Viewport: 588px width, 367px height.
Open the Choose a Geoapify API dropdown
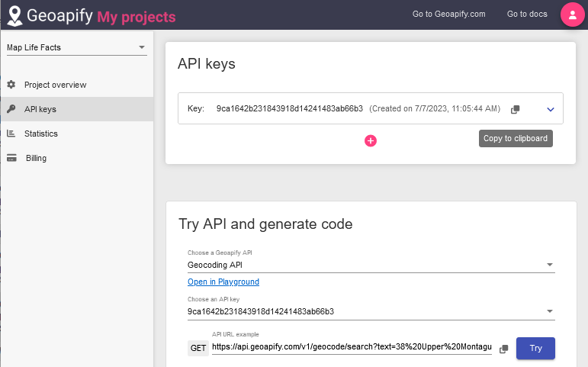(x=371, y=265)
